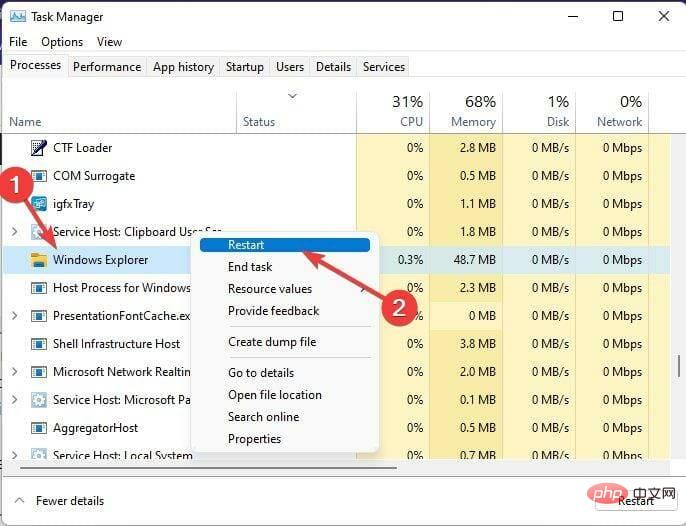Click the Windows Explorer folder icon
The width and height of the screenshot is (686, 526).
pyautogui.click(x=39, y=260)
